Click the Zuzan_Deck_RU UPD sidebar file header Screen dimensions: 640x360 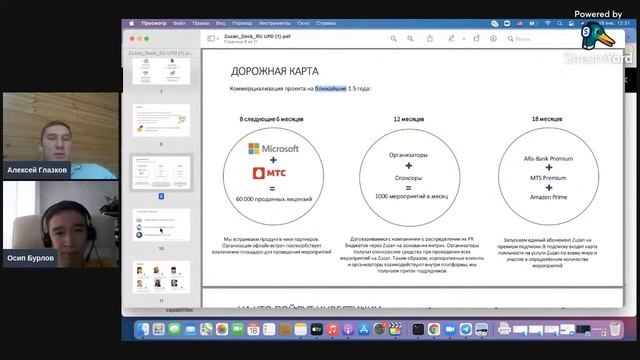pos(160,53)
